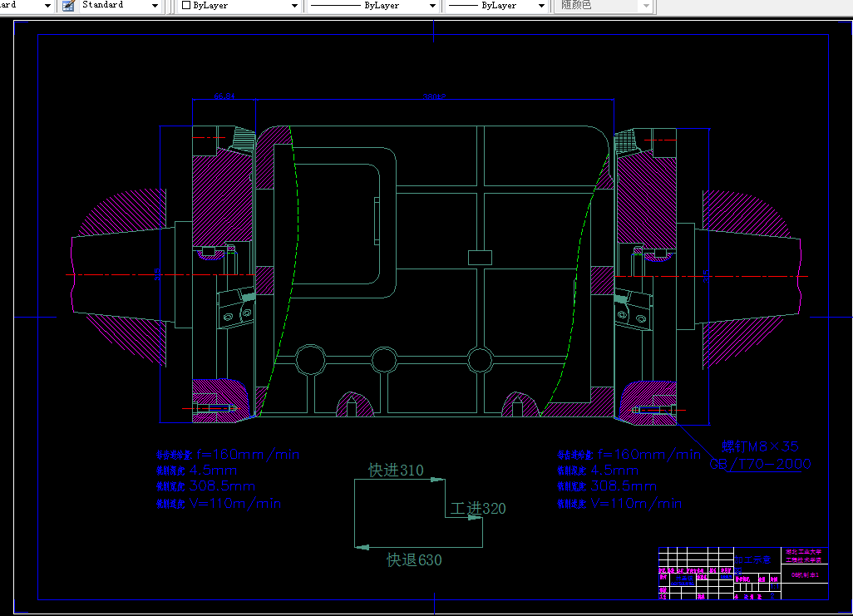853x616 pixels.
Task: Select the 快进310 text in the drawing
Action: click(x=396, y=471)
